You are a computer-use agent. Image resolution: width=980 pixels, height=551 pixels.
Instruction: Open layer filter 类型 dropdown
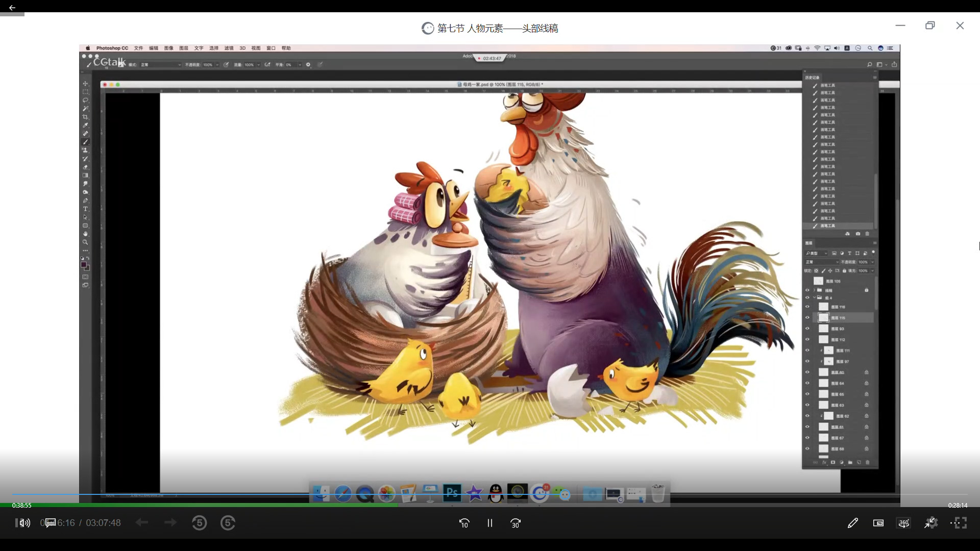pyautogui.click(x=817, y=253)
